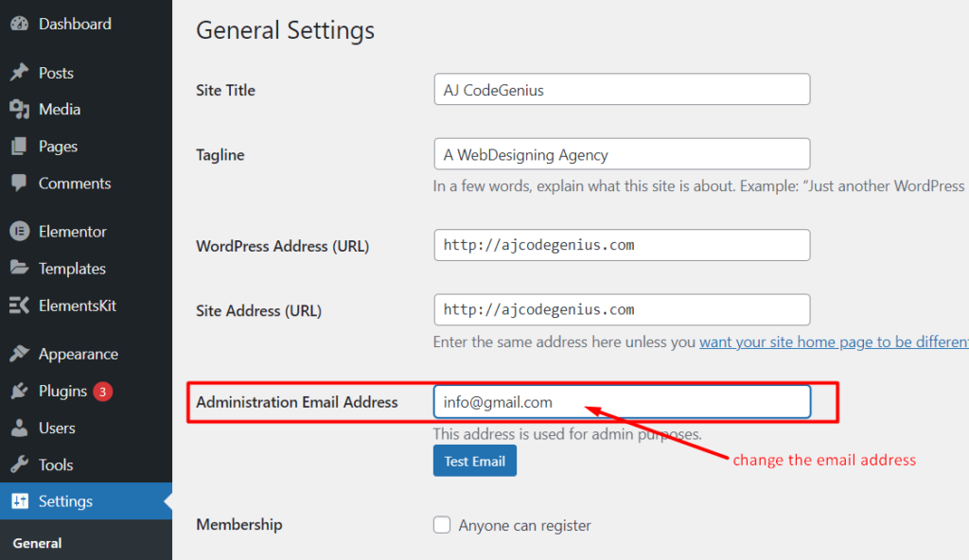Open the Tools menu
Screen dimensions: 969x560
56,464
